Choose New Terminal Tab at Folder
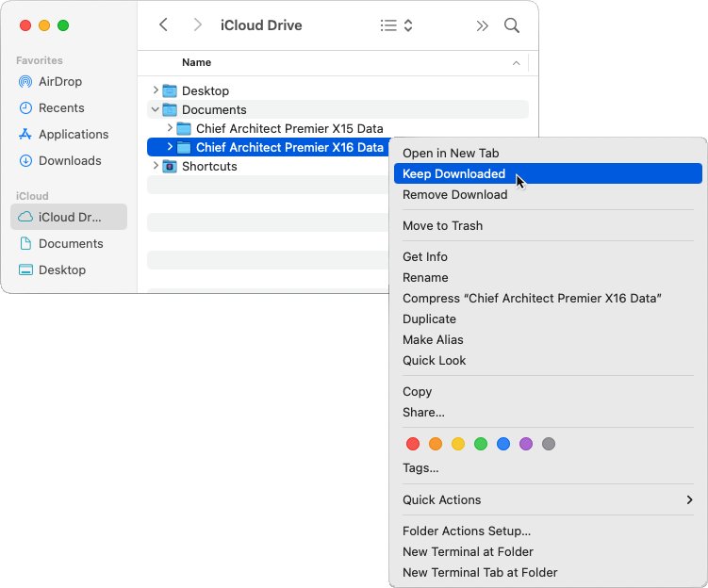708x588 pixels. click(548, 573)
